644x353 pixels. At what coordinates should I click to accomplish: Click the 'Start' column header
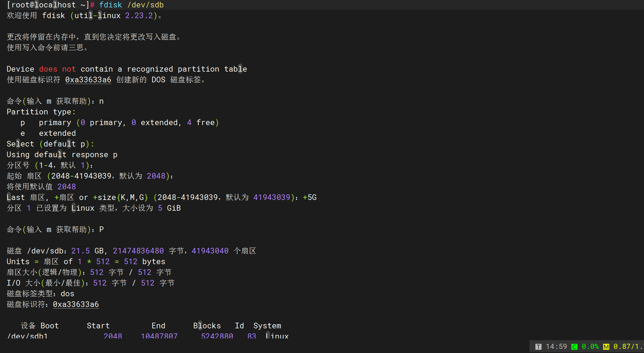(x=98, y=326)
